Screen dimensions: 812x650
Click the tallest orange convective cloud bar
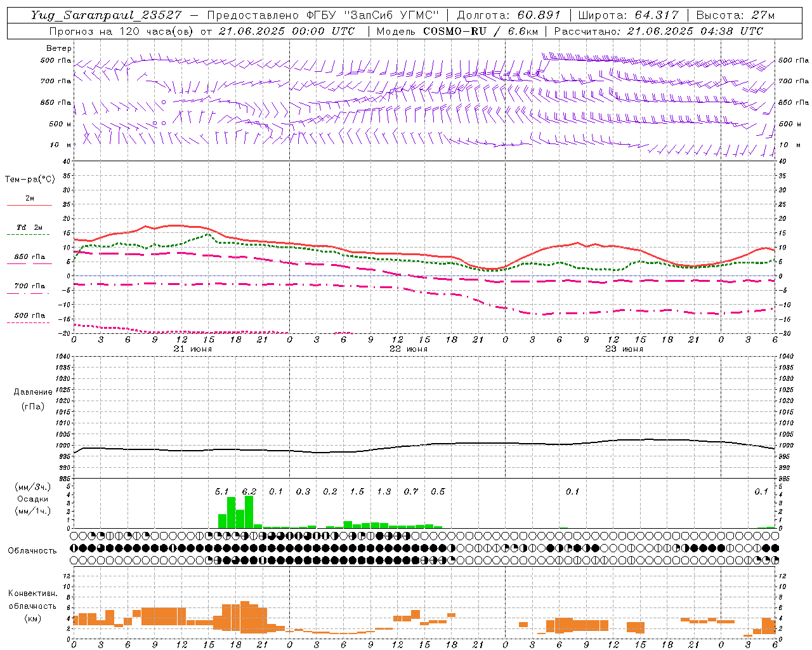tap(245, 617)
